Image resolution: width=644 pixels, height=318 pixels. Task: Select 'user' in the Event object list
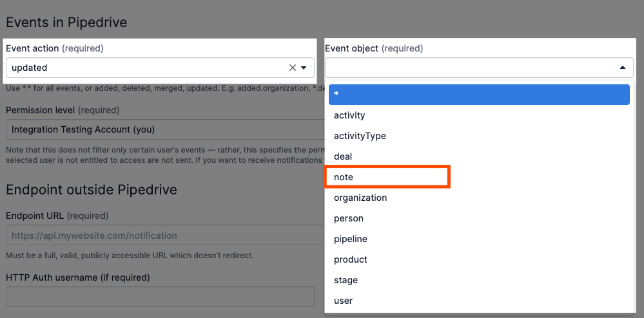[479, 301]
